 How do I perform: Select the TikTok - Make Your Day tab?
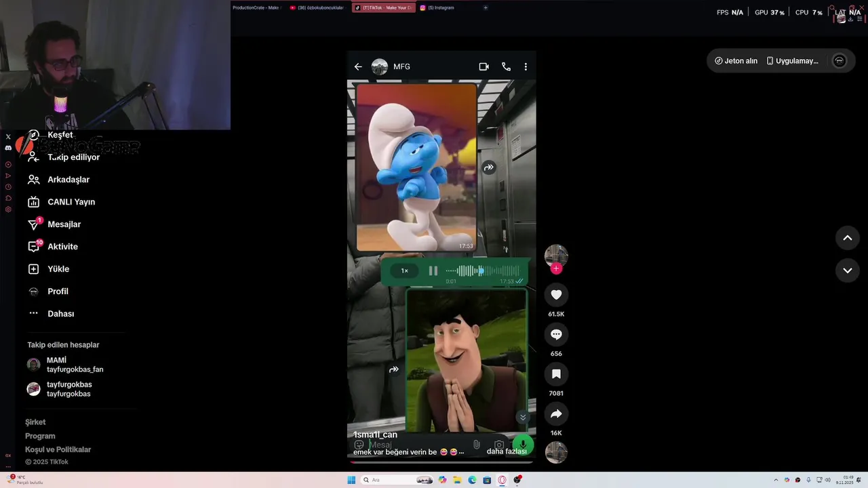click(383, 7)
